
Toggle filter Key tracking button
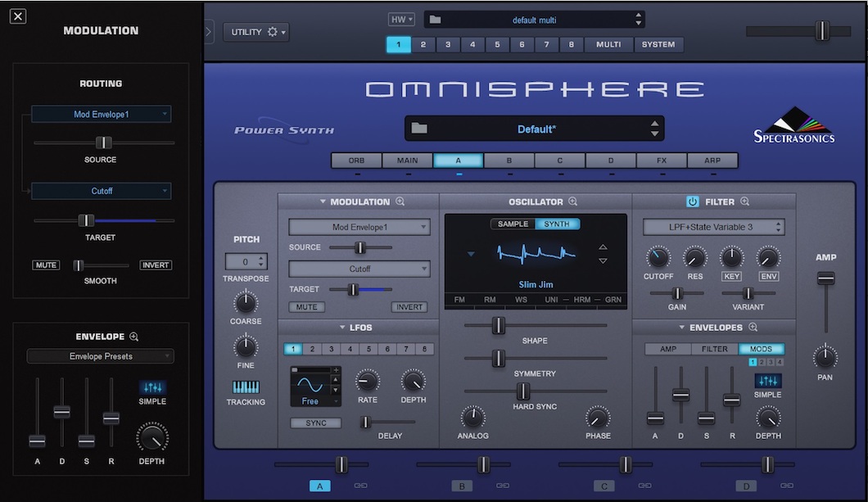(731, 276)
